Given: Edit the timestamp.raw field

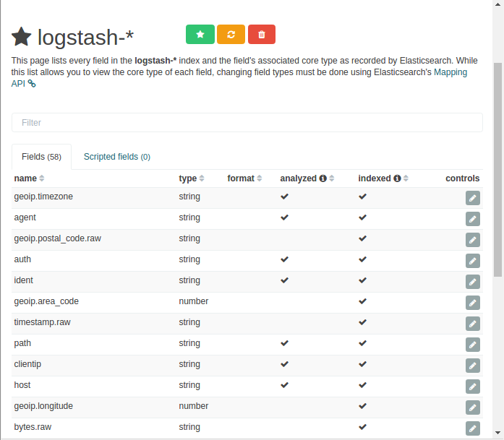Looking at the screenshot, I should pos(472,324).
